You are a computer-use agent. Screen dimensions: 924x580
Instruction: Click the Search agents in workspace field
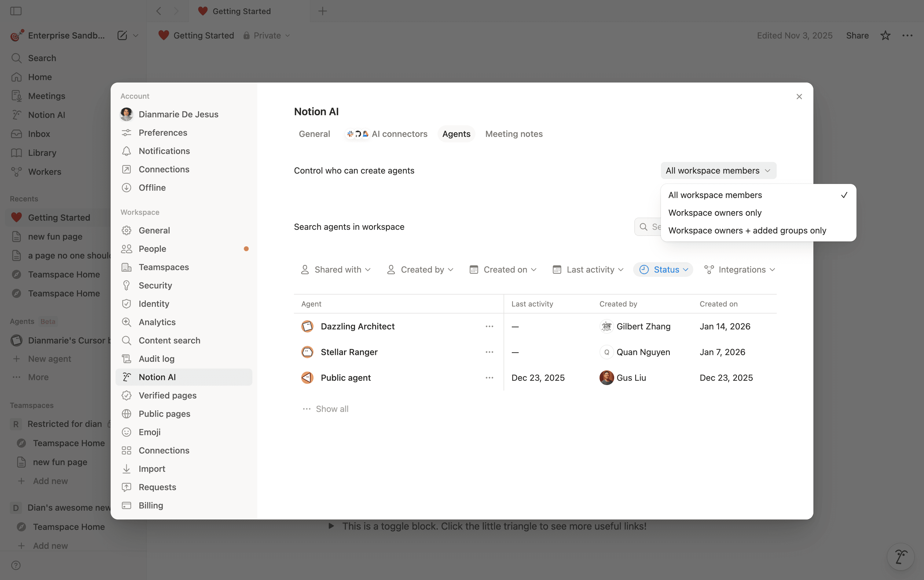click(652, 226)
